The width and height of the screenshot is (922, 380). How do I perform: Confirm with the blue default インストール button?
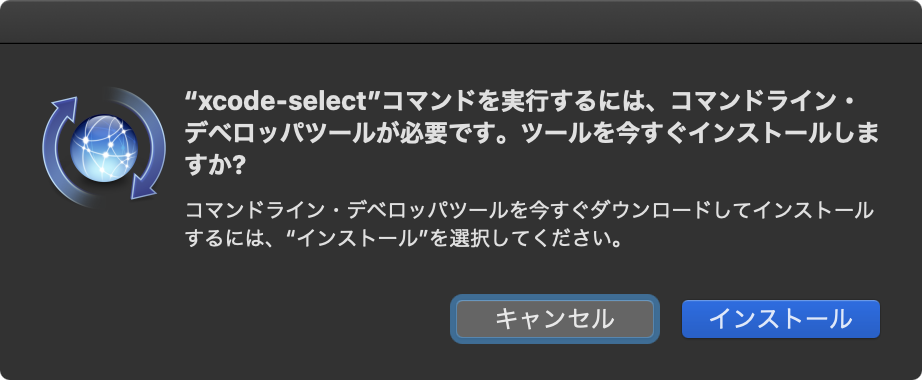tap(780, 319)
